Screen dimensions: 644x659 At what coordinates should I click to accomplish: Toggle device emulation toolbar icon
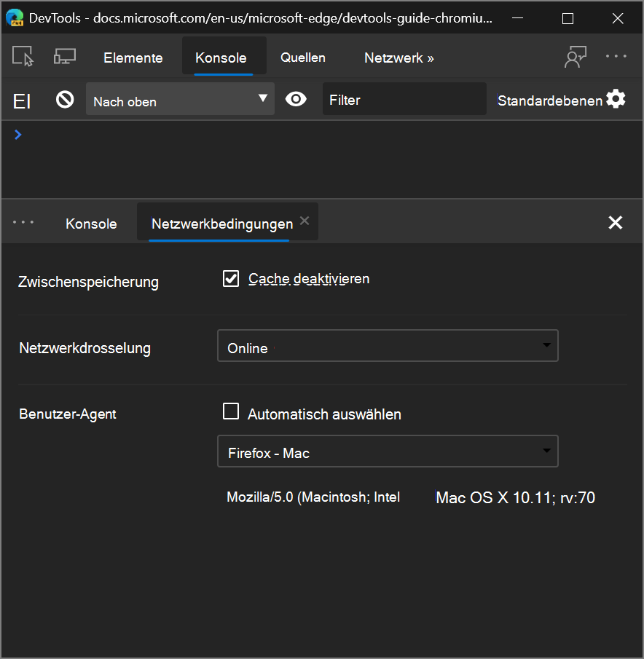[65, 57]
